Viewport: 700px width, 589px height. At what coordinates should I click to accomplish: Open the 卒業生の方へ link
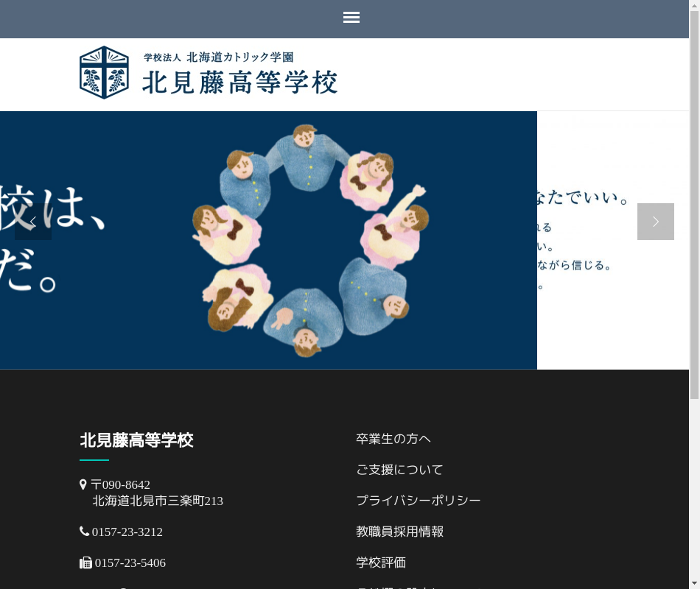[393, 439]
